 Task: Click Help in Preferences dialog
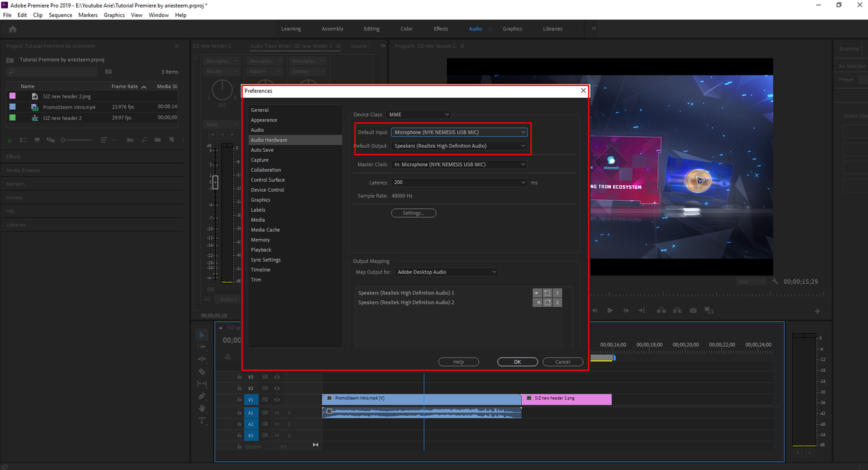point(458,362)
